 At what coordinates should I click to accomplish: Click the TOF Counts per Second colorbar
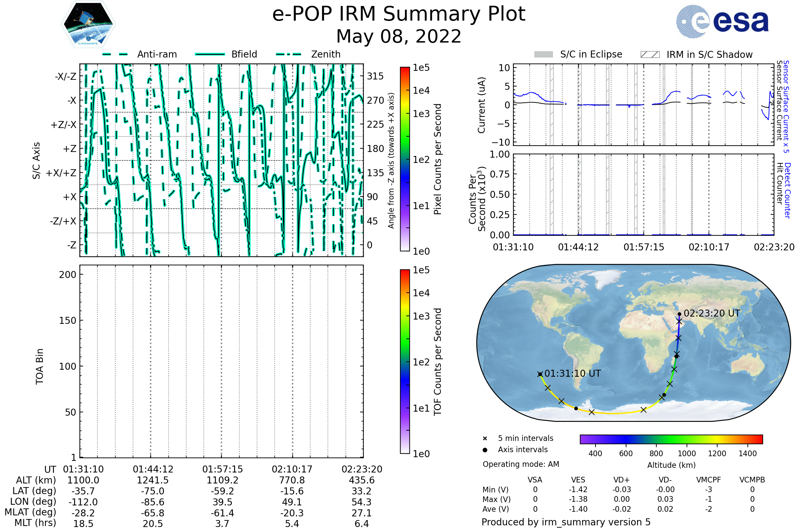click(x=405, y=361)
